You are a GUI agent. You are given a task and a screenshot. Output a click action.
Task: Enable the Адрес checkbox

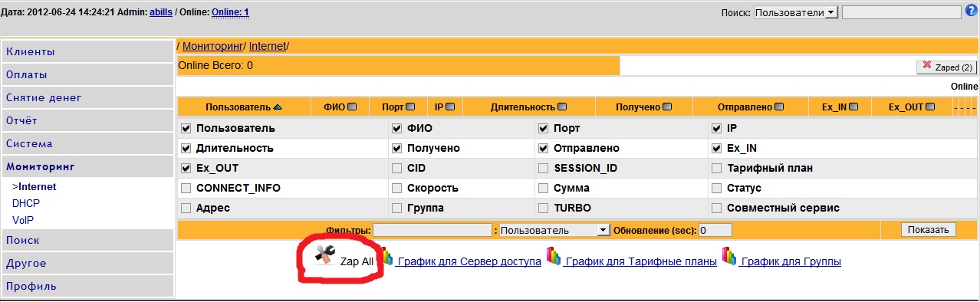186,208
